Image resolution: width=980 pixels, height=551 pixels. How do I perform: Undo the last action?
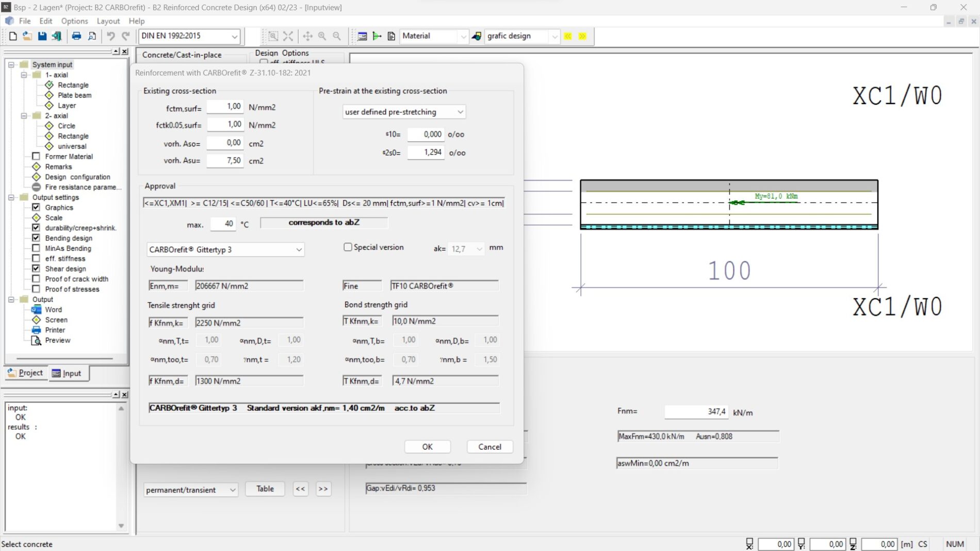point(110,36)
